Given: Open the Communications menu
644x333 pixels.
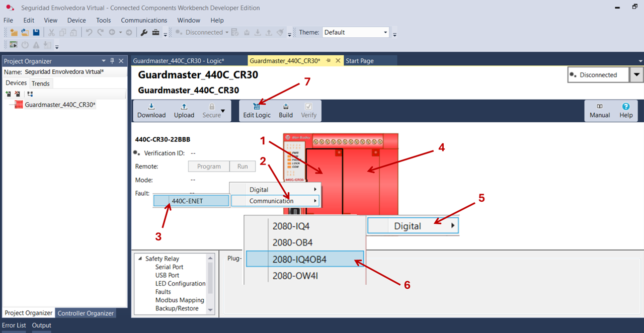Looking at the screenshot, I should [x=144, y=20].
